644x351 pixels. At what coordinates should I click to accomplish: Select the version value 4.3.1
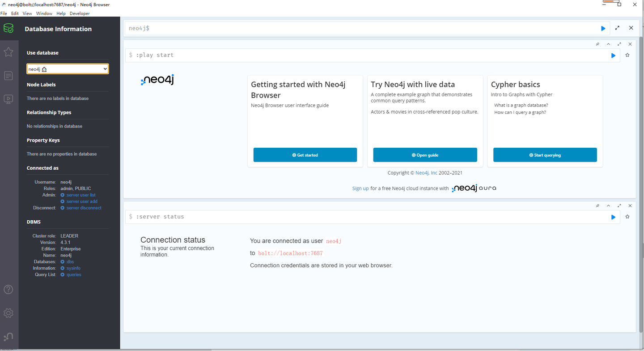65,242
